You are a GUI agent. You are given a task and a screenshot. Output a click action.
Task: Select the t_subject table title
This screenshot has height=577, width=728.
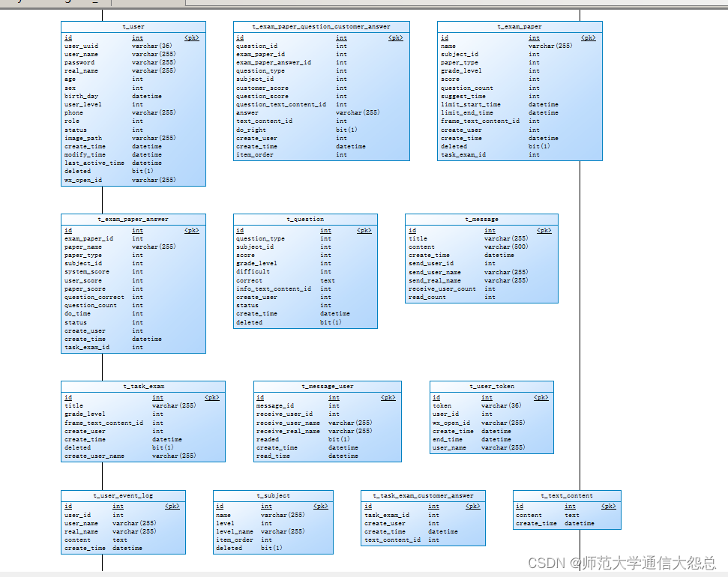coord(273,496)
